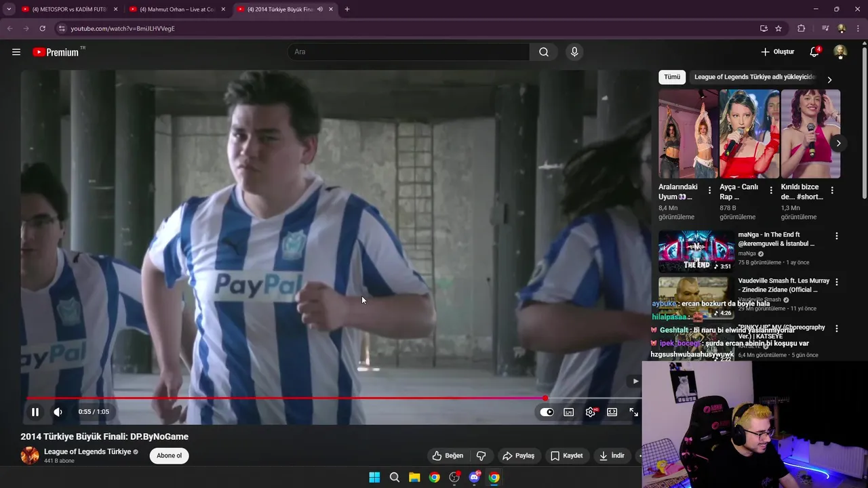Screen dimensions: 868x488
Task: Open the notifications bell
Action: pos(814,52)
